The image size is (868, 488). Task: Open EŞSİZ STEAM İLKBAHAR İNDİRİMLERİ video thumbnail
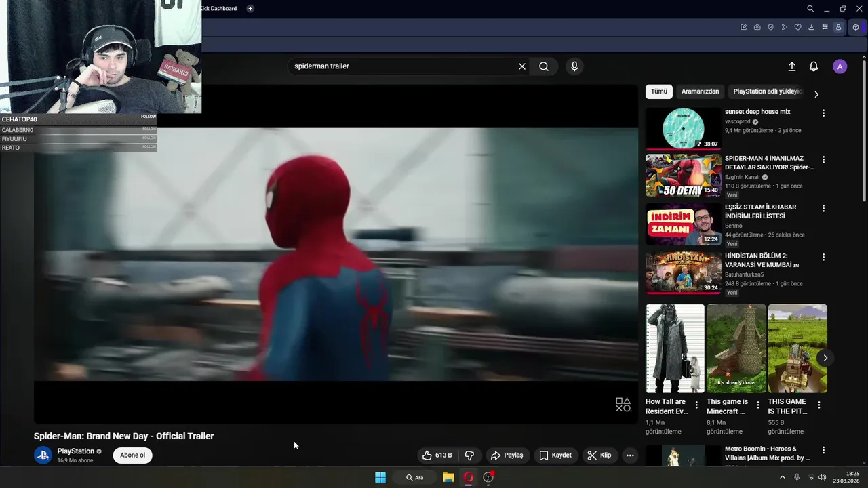tap(683, 224)
